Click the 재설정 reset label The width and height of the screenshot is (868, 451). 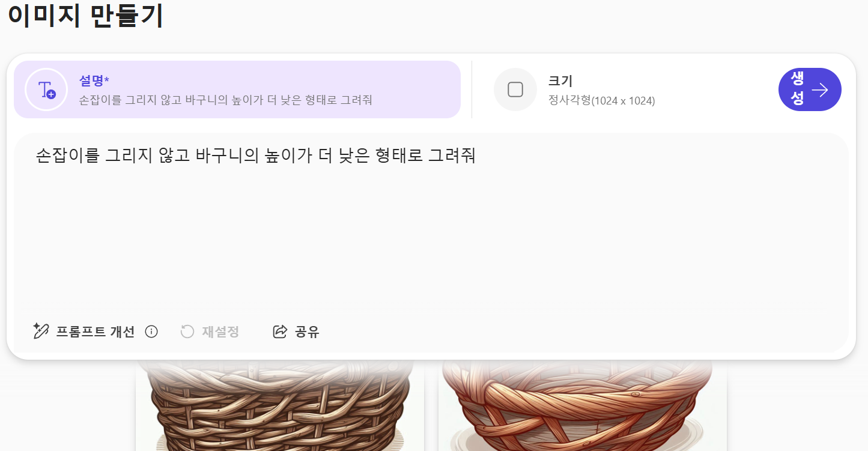(220, 331)
